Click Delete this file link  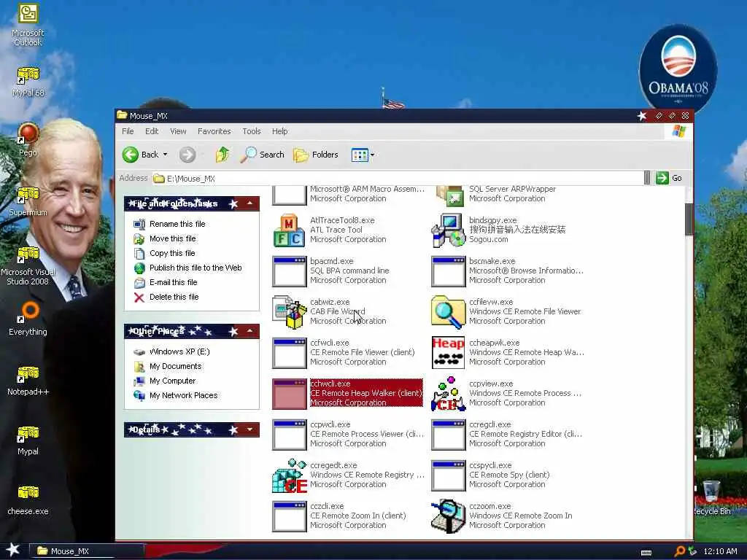click(174, 297)
